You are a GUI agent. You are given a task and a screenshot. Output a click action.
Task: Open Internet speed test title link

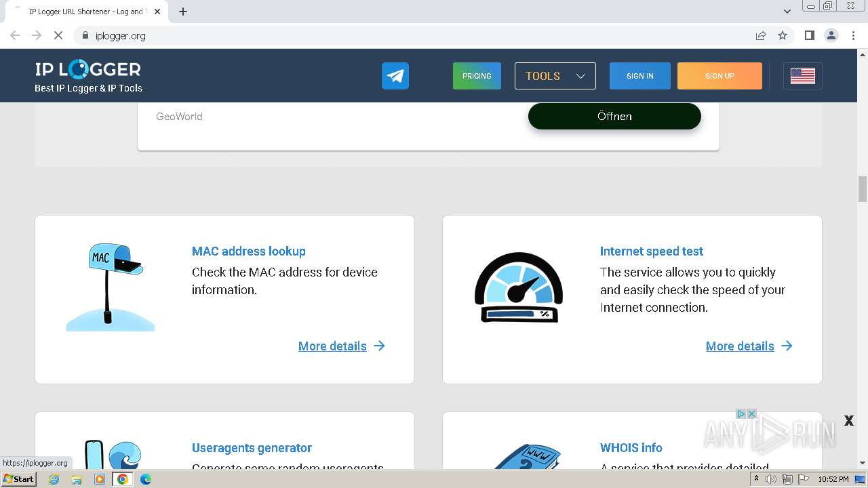(652, 251)
